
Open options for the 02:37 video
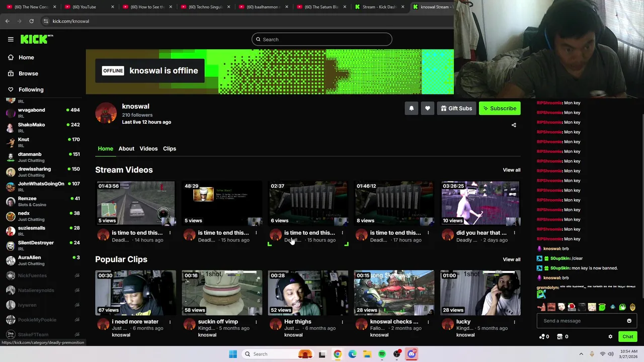click(342, 233)
